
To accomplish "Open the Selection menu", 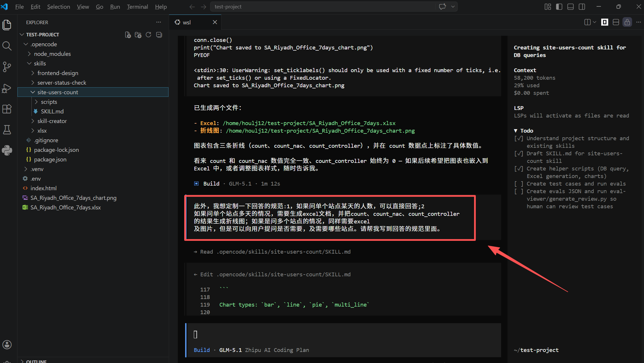I will (x=58, y=7).
